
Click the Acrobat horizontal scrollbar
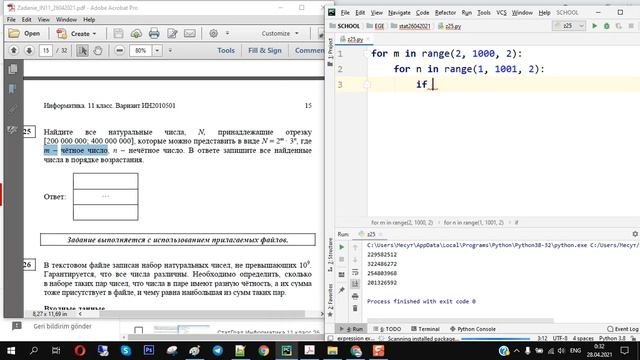point(202,314)
